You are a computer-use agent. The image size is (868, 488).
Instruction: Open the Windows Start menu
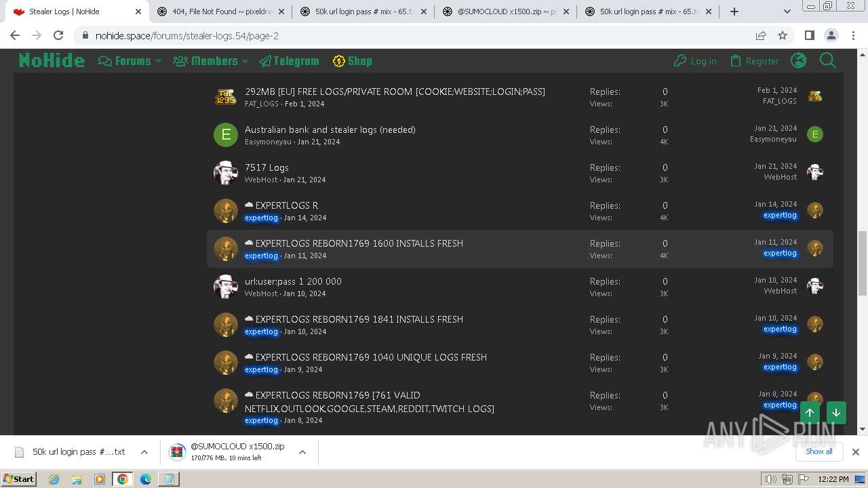pos(19,479)
